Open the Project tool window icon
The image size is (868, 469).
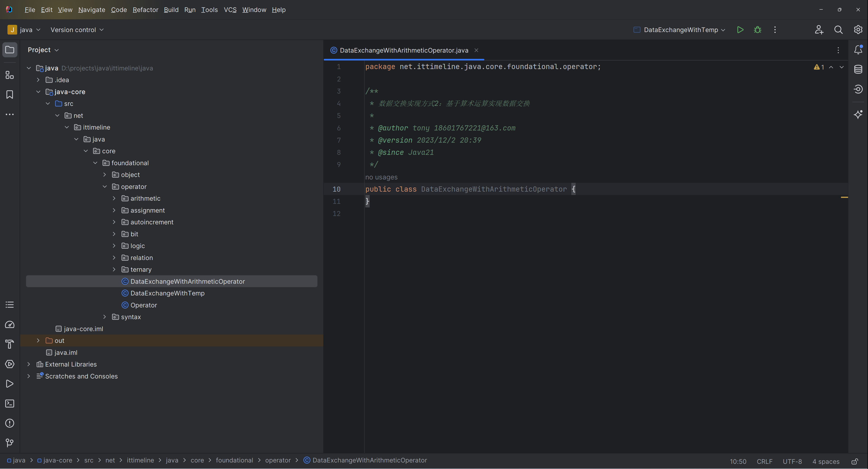tap(10, 50)
